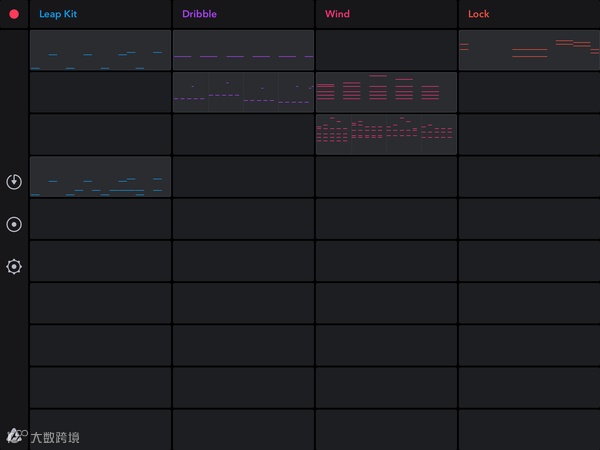Screen dimensions: 600x450
Task: Launch the second-row Wind chord clip
Action: [386, 92]
